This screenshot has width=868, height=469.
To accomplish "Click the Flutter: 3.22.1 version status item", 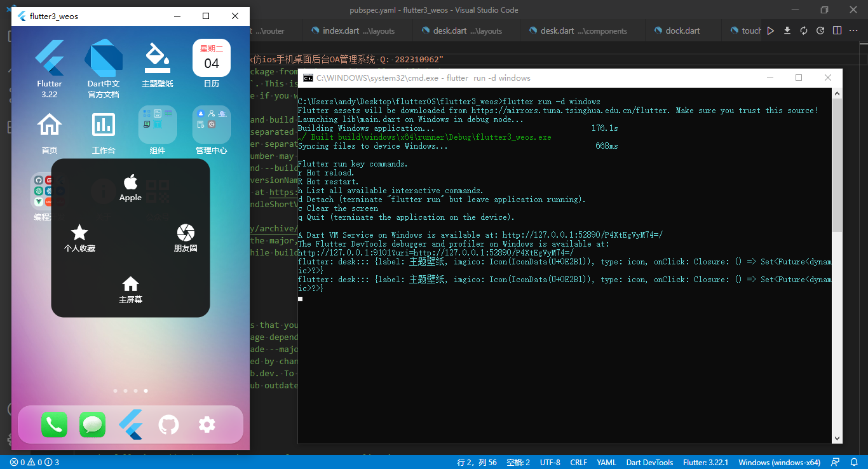I will click(x=705, y=462).
